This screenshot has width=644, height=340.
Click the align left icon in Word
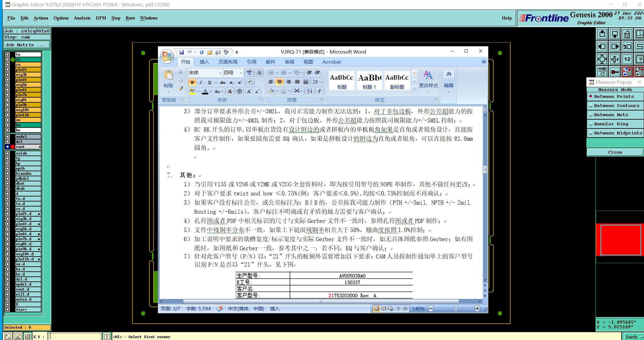click(271, 82)
